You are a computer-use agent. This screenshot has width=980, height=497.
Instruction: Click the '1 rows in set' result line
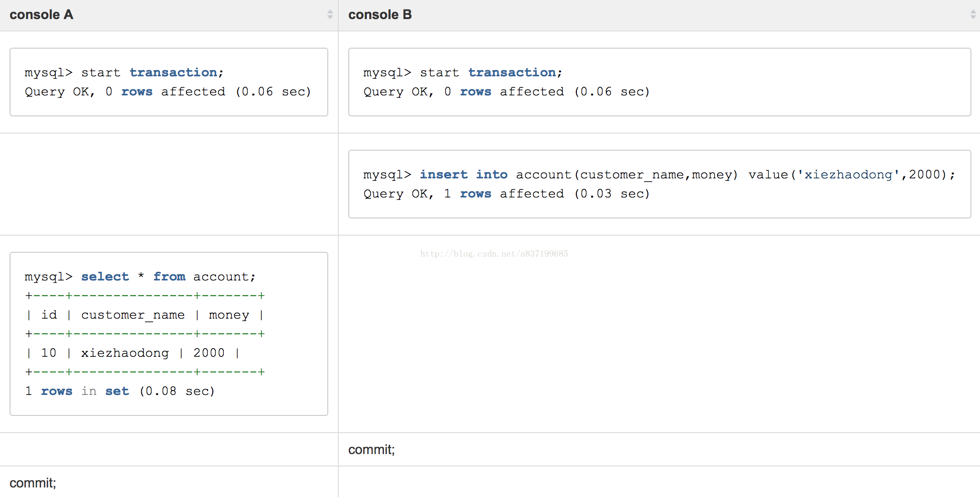[x=119, y=391]
